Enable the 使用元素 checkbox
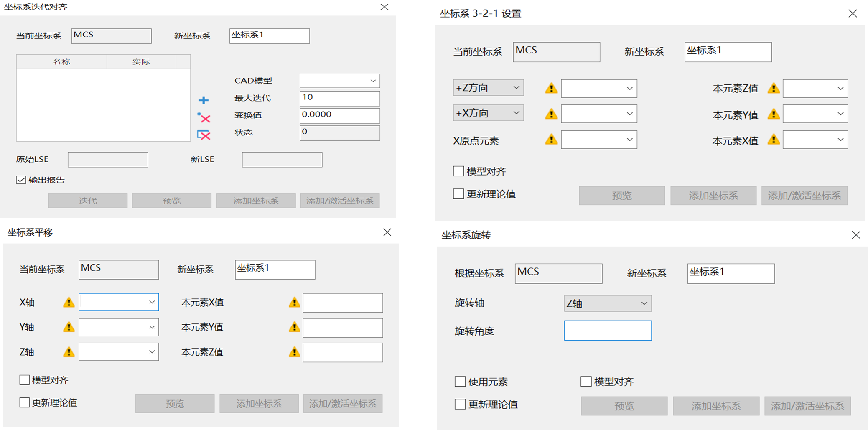 pyautogui.click(x=460, y=382)
